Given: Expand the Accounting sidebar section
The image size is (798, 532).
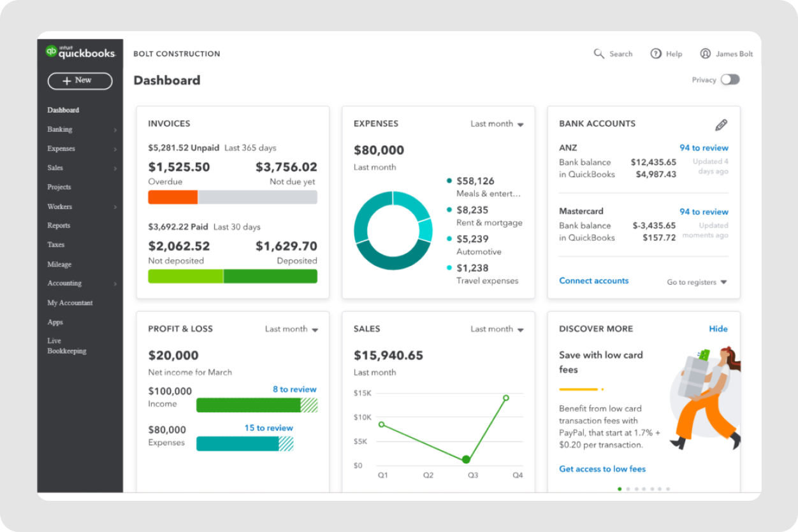Looking at the screenshot, I should pos(64,284).
